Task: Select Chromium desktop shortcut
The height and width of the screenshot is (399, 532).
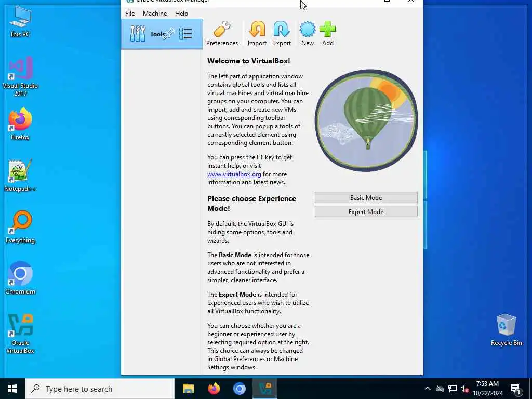Action: [x=20, y=278]
